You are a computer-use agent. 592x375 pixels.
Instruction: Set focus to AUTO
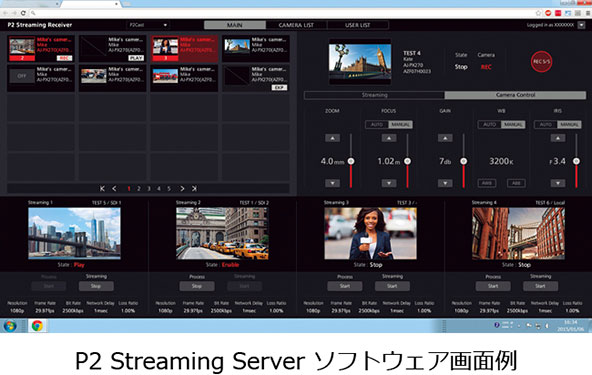[377, 125]
